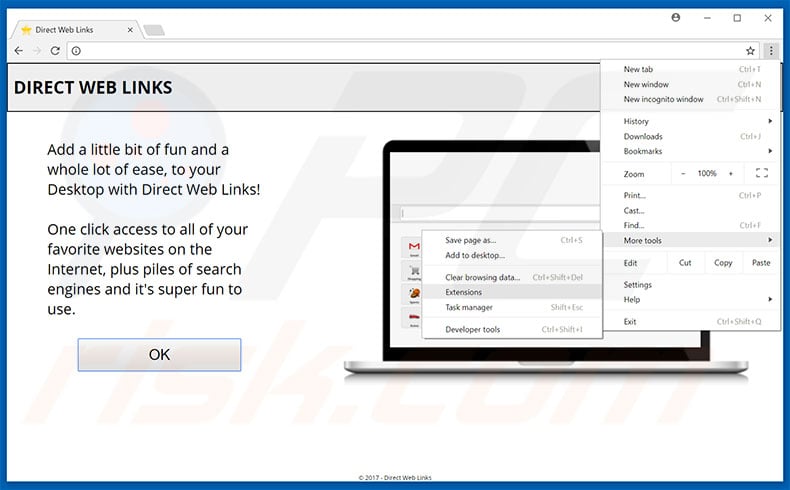The width and height of the screenshot is (790, 490).
Task: Click the OK button on the page
Action: 159,355
